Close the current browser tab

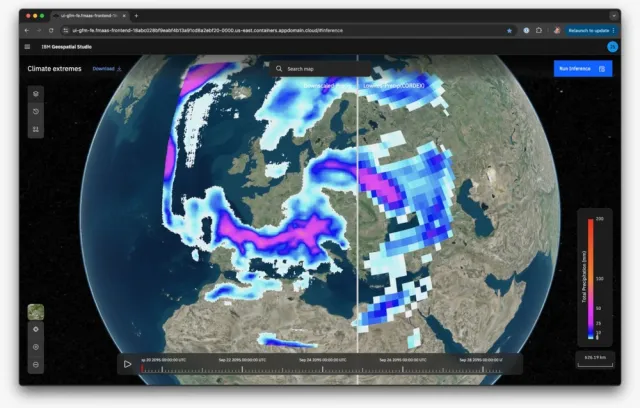[124, 16]
